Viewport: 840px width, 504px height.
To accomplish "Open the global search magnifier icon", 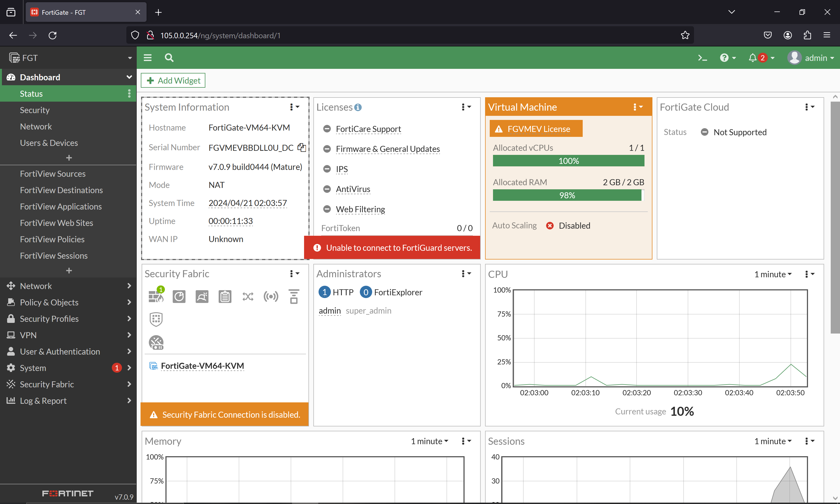I will 169,58.
